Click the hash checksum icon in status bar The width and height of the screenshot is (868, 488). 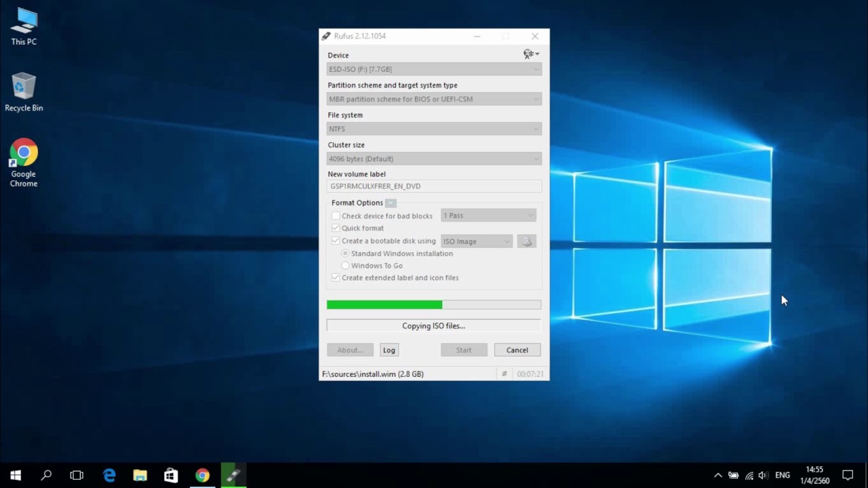504,374
